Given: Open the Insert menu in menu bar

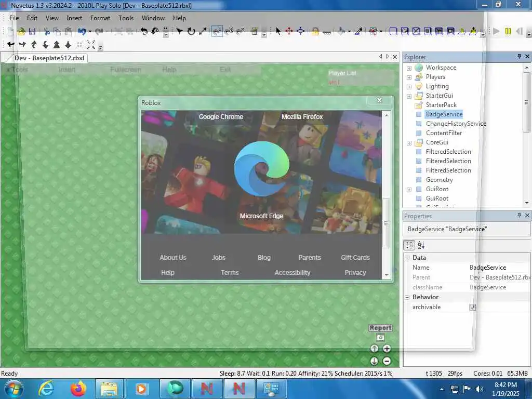Looking at the screenshot, I should coord(74,18).
